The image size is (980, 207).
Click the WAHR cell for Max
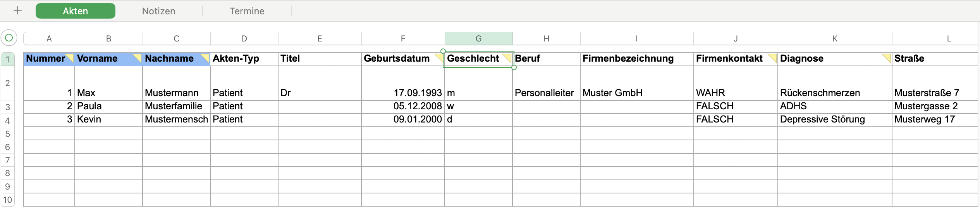click(735, 93)
